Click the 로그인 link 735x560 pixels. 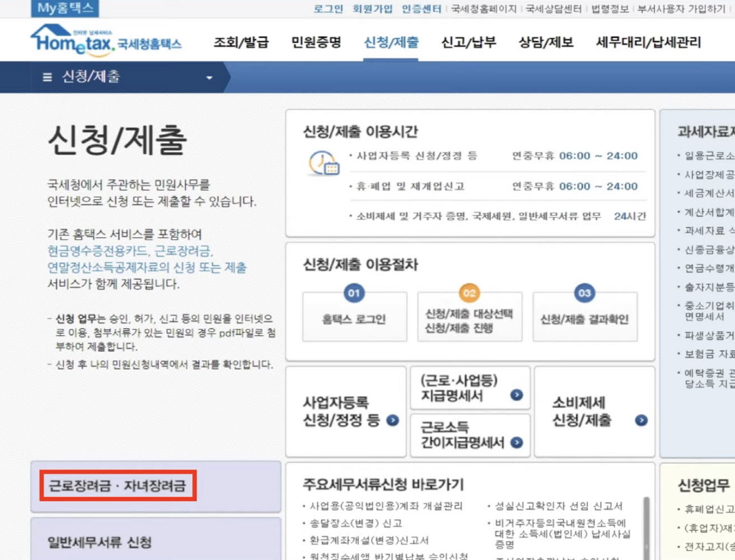pos(328,9)
